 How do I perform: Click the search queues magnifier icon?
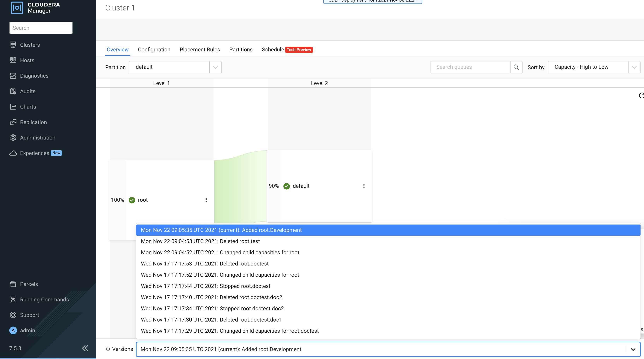tap(516, 67)
